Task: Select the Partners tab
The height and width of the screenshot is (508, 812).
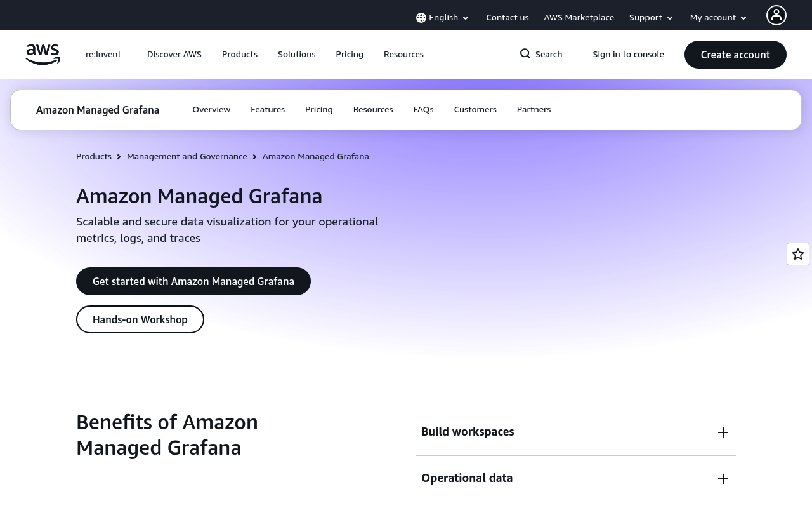Action: [x=534, y=110]
